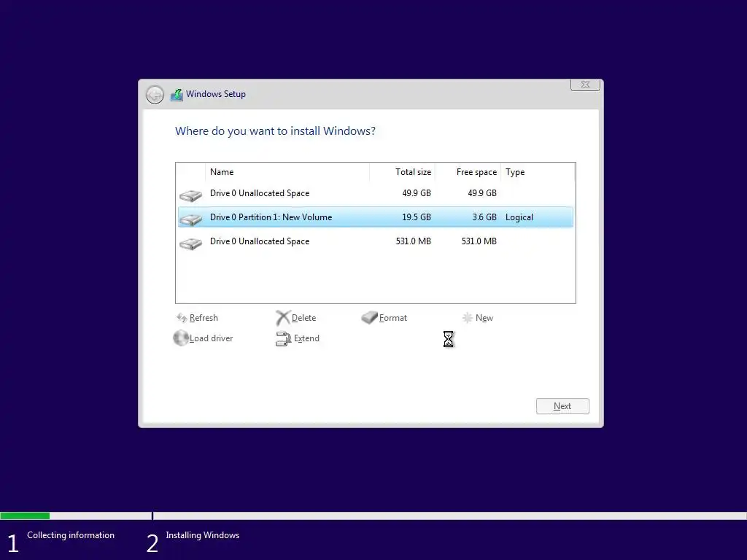
Task: Click the 531.0 MB free space value
Action: coord(479,241)
